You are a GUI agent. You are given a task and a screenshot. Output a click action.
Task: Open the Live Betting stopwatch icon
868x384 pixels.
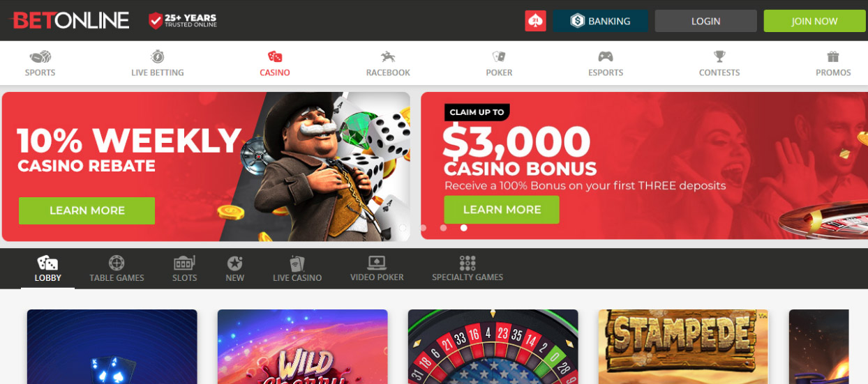pos(158,57)
